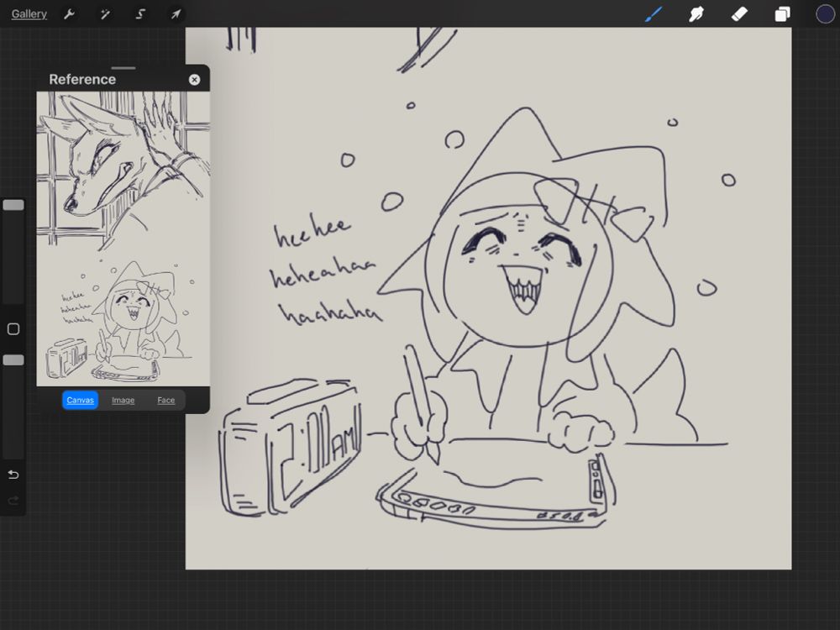Open the Gallery
Image resolution: width=840 pixels, height=630 pixels.
(x=29, y=14)
